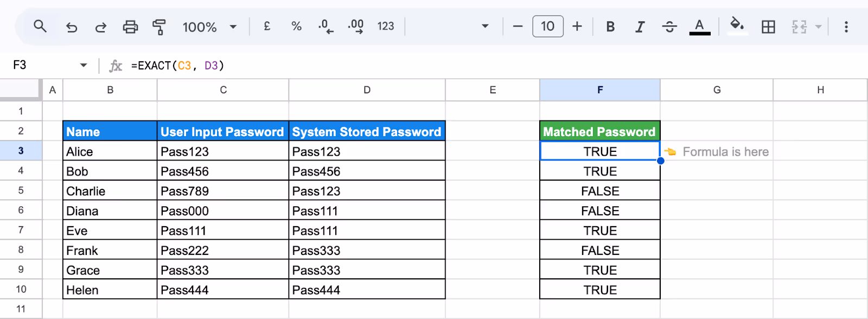Print the spreadsheet
The image size is (868, 319).
click(x=130, y=27)
